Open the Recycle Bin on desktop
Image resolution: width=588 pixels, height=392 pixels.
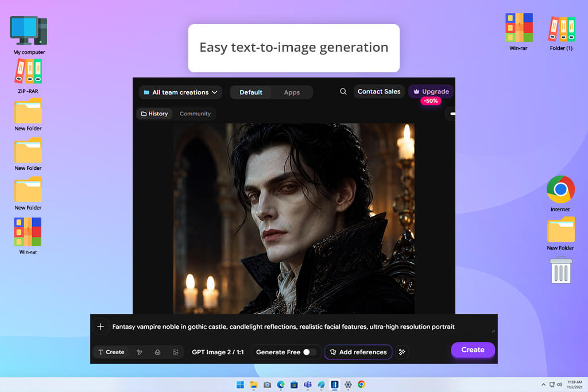[560, 270]
